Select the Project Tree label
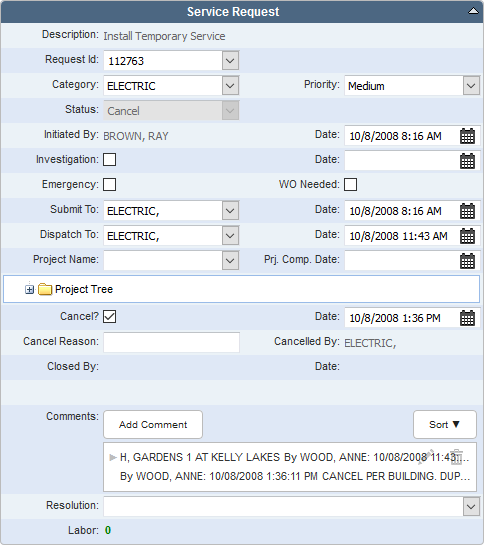484x545 pixels. pyautogui.click(x=84, y=289)
